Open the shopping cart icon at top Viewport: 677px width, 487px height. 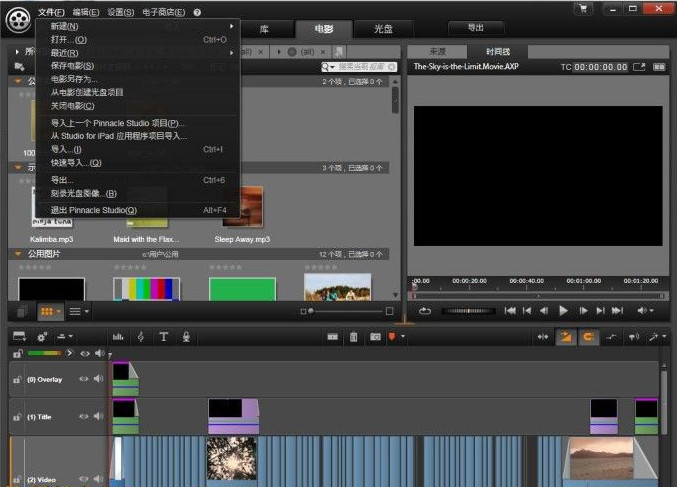click(x=583, y=9)
